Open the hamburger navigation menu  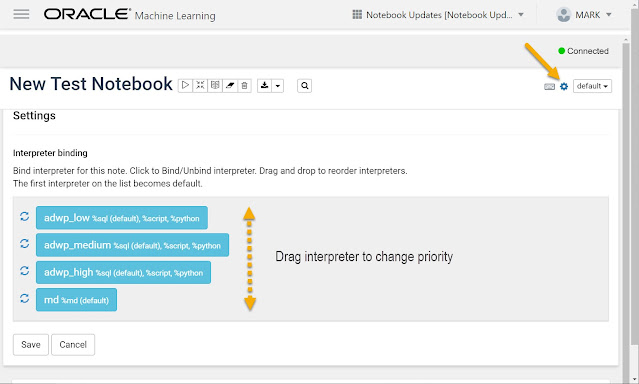(x=21, y=14)
